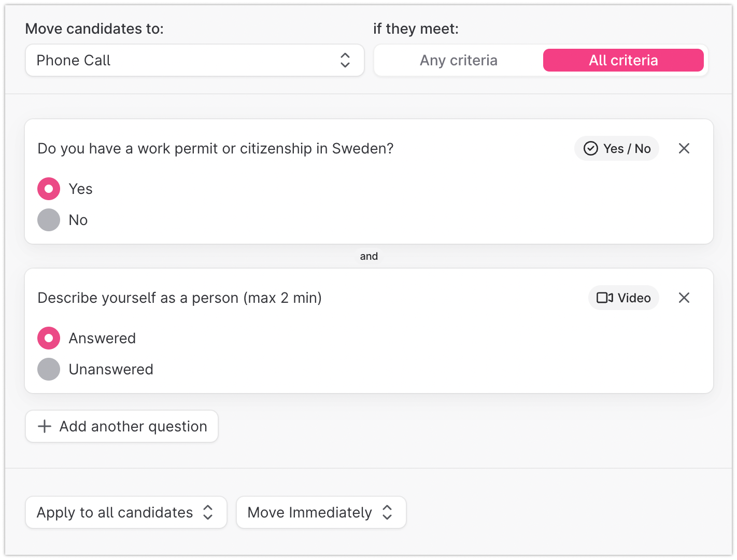The height and width of the screenshot is (560, 737).
Task: Open the Apply to all candidates dropdown
Action: [126, 512]
